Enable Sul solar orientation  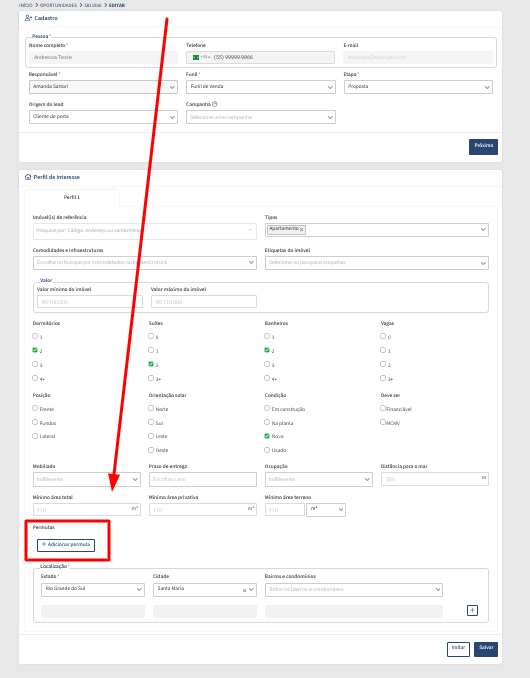[151, 422]
